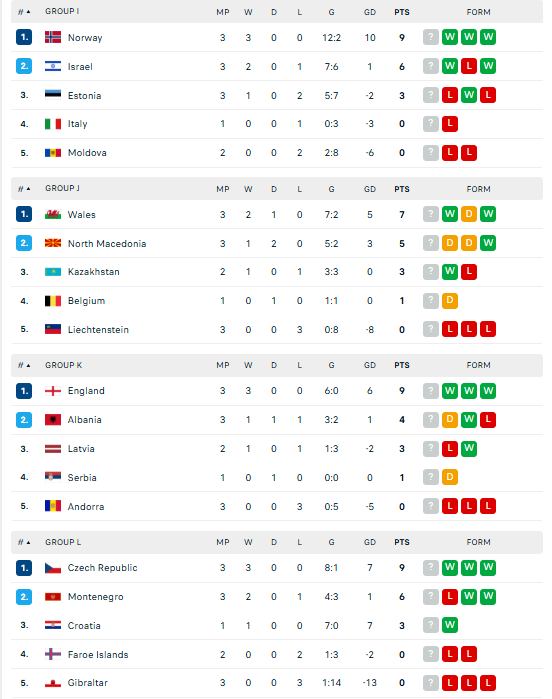Click Croatia's green W form badge
Image resolution: width=552 pixels, height=699 pixels.
click(x=450, y=625)
